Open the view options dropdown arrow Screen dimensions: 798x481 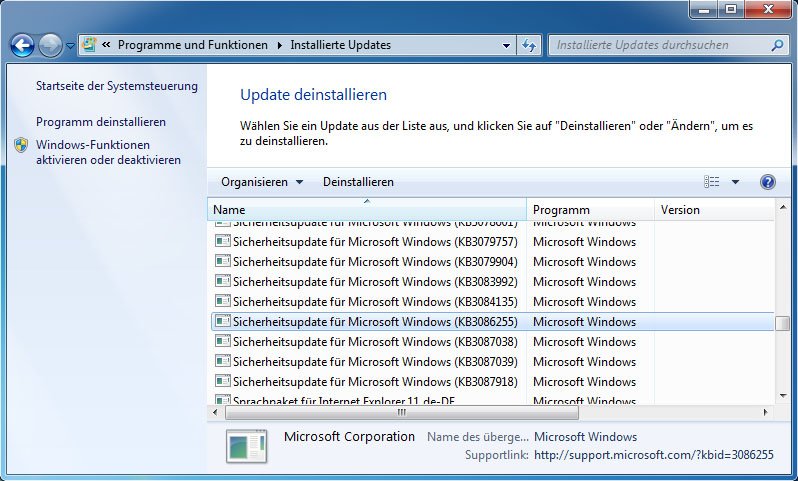[x=735, y=182]
